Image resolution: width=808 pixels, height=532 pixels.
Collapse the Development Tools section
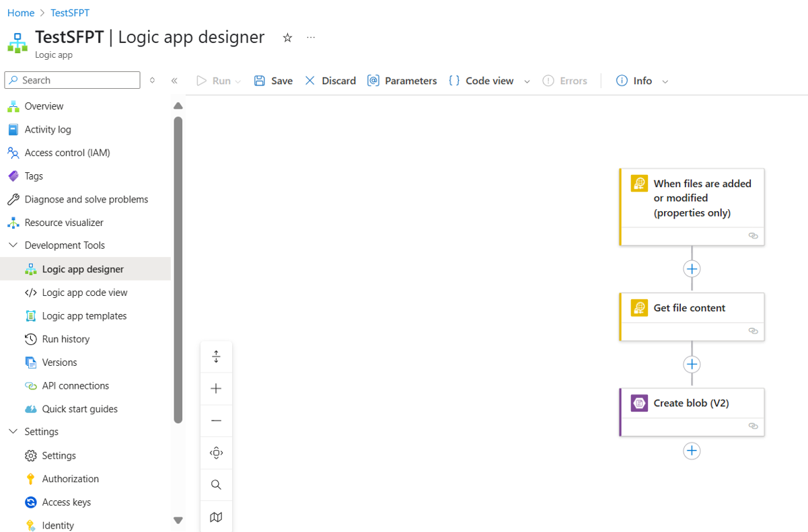[x=13, y=245]
